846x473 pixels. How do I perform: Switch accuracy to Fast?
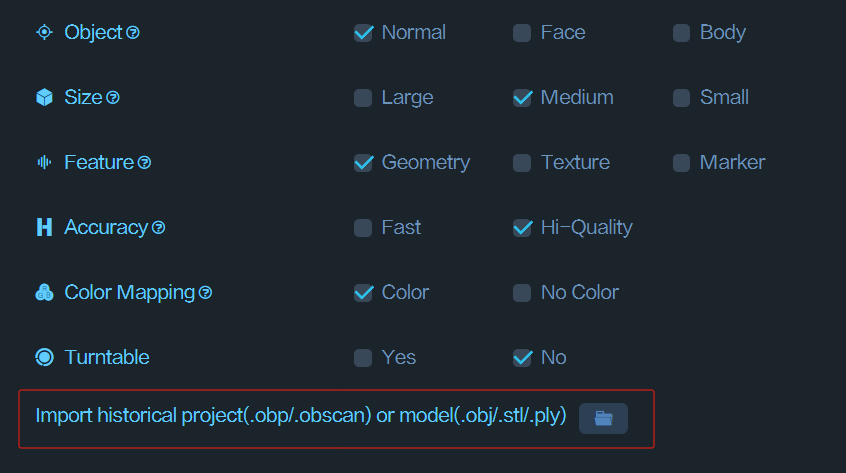coord(363,228)
